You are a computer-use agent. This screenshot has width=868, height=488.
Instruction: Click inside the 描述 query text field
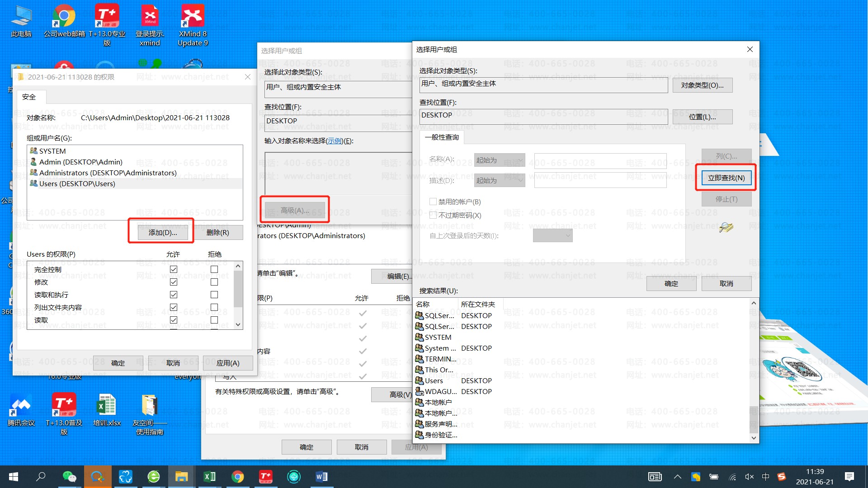[x=600, y=180]
